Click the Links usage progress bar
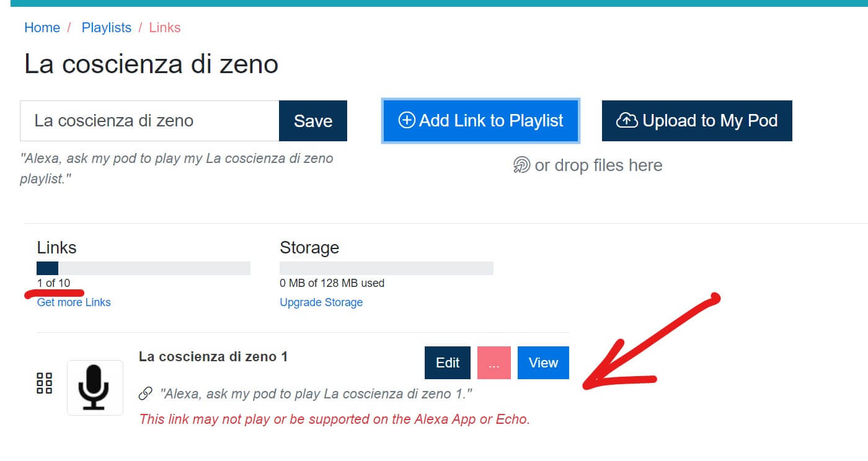This screenshot has height=461, width=868. [x=143, y=268]
